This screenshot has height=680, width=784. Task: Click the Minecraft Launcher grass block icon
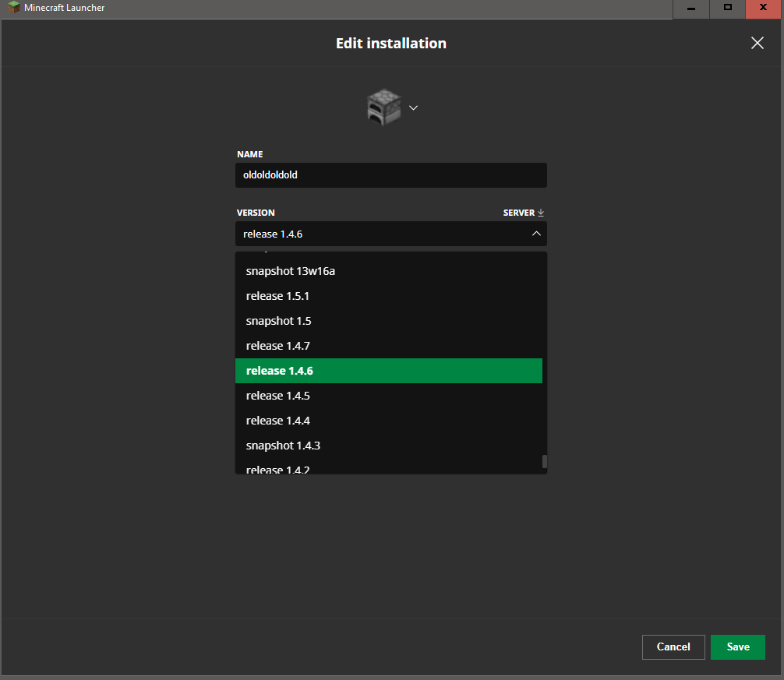[x=14, y=8]
